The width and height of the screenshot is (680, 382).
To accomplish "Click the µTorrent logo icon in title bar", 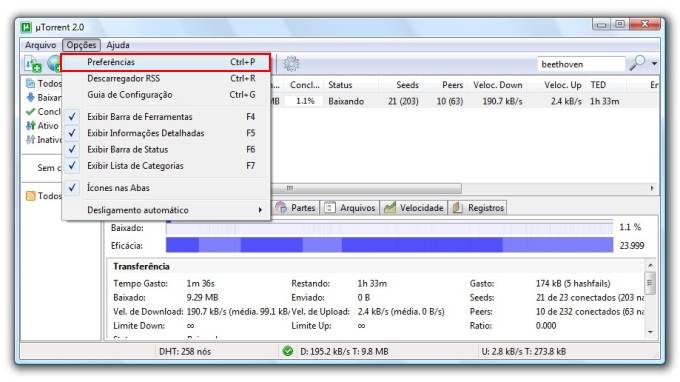I will pyautogui.click(x=26, y=27).
